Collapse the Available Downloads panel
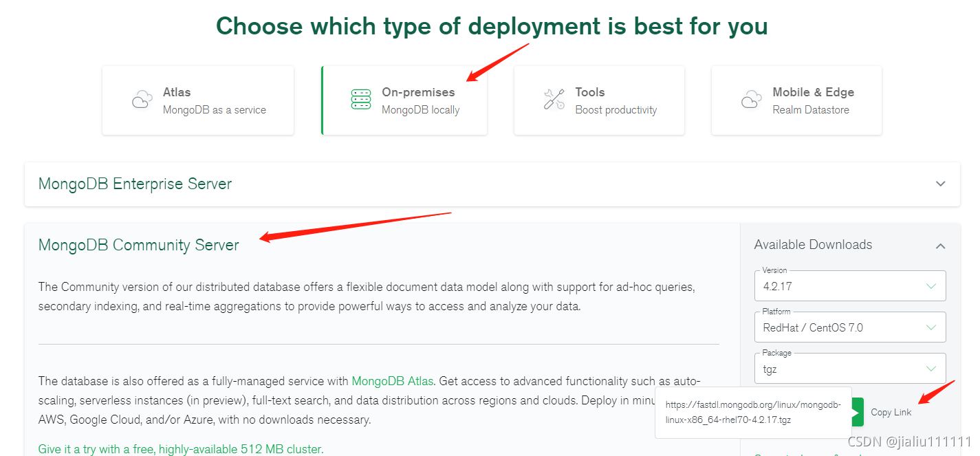 941,246
